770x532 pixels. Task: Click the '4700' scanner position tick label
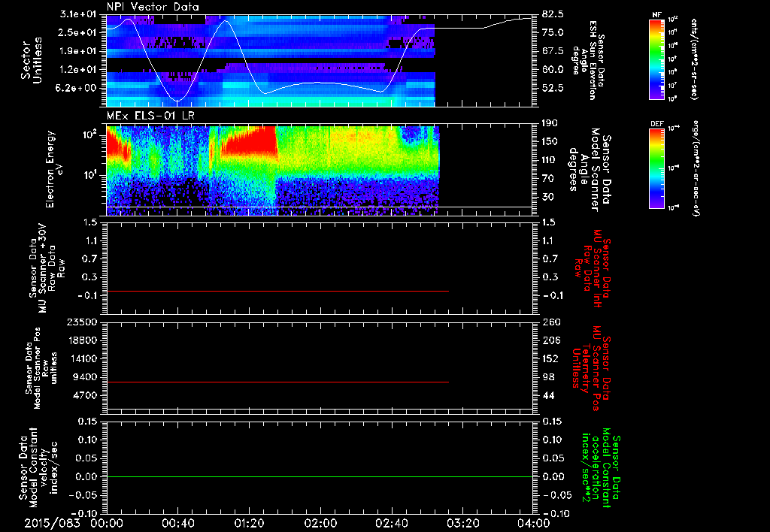tap(86, 395)
